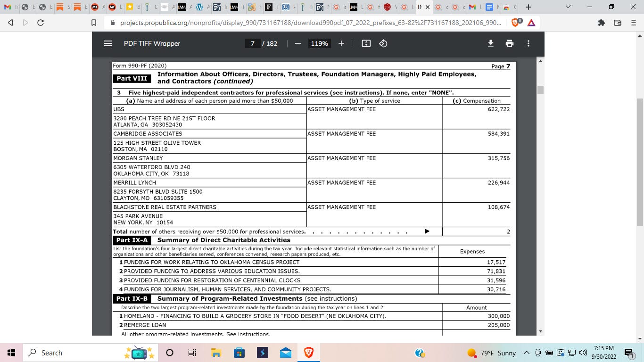Print the PDF document
The height and width of the screenshot is (362, 644).
click(510, 43)
